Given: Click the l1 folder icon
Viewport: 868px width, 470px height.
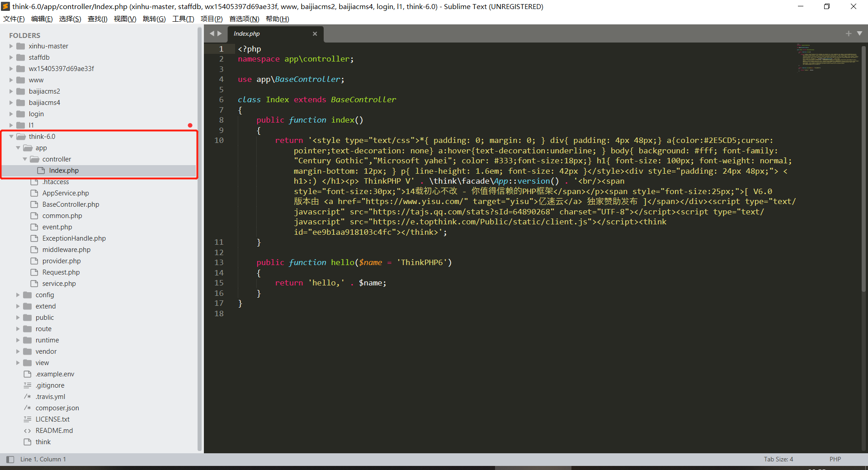Looking at the screenshot, I should [x=21, y=125].
